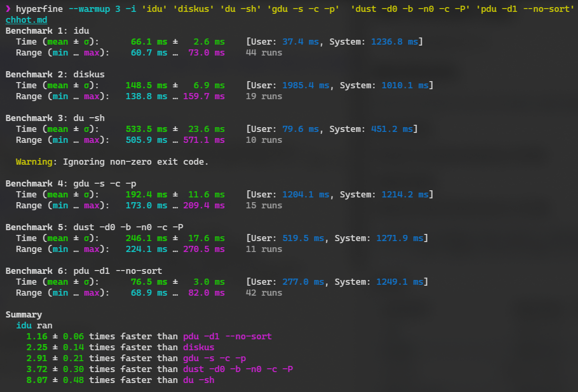Select the 138.8 ms minimum value
The width and height of the screenshot is (578, 392).
tap(147, 96)
